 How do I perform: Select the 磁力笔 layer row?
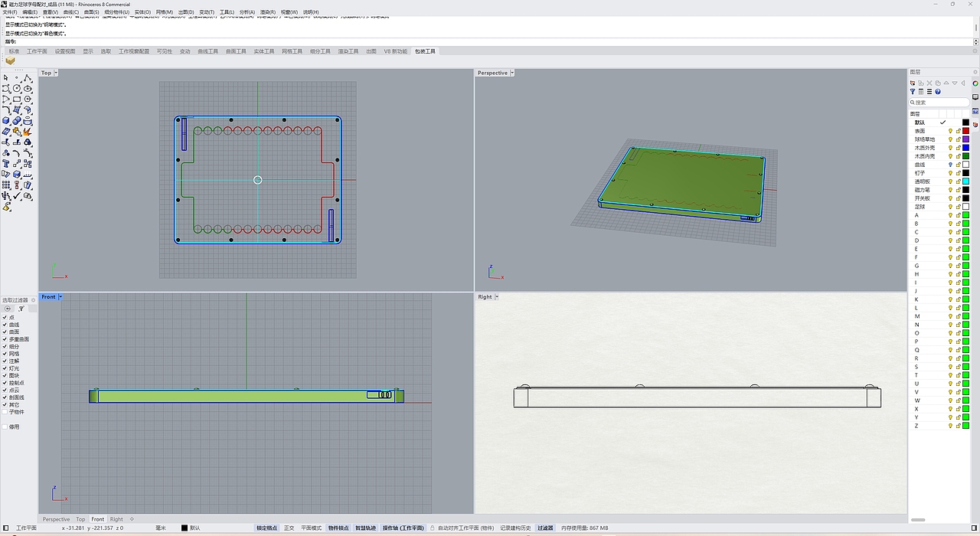940,190
